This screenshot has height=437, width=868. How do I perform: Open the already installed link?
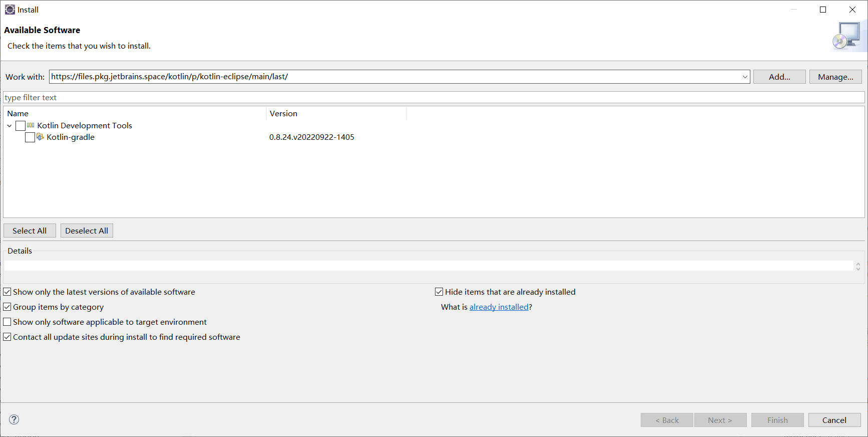click(x=499, y=307)
